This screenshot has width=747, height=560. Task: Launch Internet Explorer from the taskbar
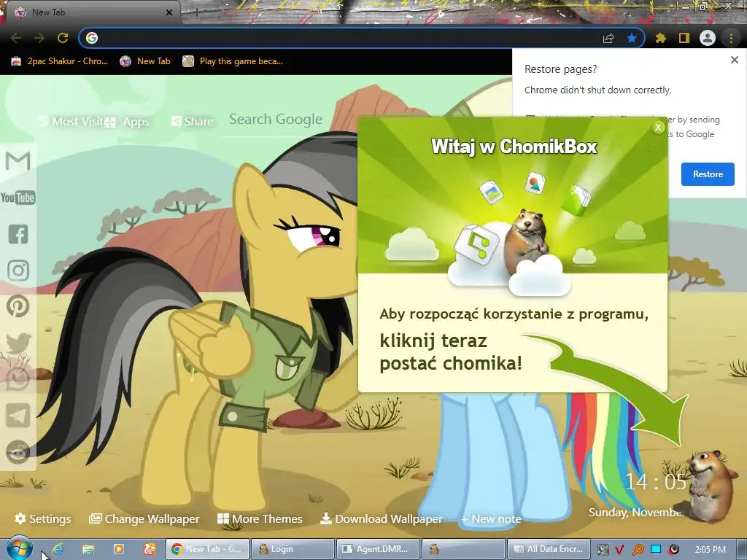pos(58,549)
